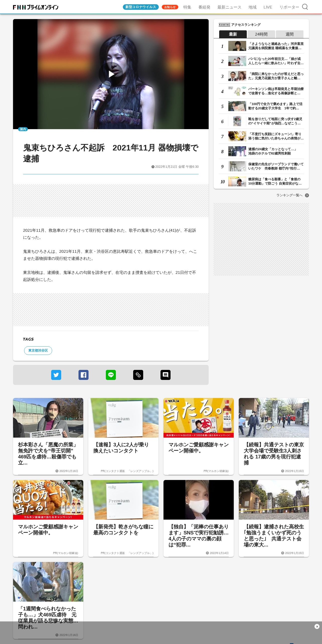Open リポーター menu item
Image resolution: width=322 pixels, height=644 pixels.
[x=289, y=7]
